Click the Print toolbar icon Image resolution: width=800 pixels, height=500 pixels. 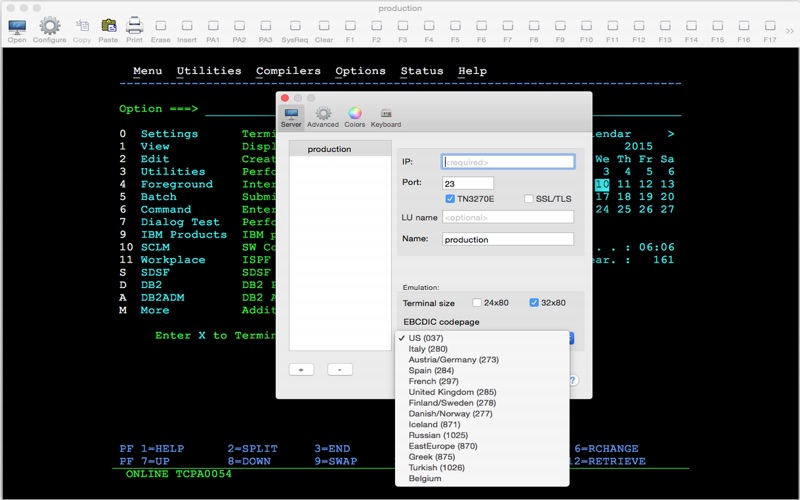pyautogui.click(x=134, y=27)
